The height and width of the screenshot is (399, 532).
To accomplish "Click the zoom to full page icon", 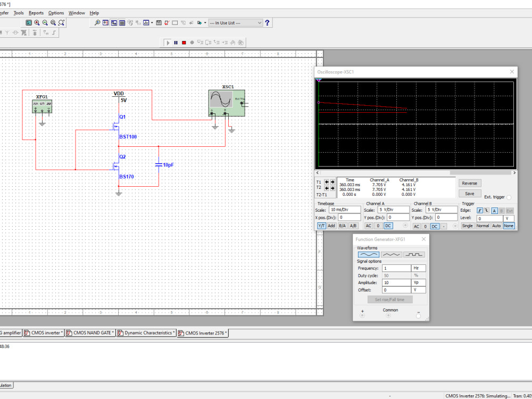I will [x=53, y=22].
